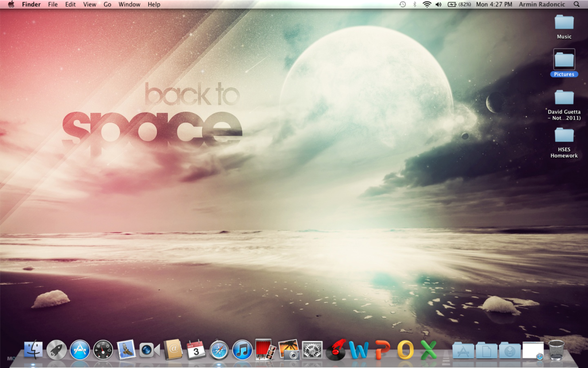This screenshot has height=368, width=588.
Task: Click the minimized window thumbnail in dock
Action: 533,350
